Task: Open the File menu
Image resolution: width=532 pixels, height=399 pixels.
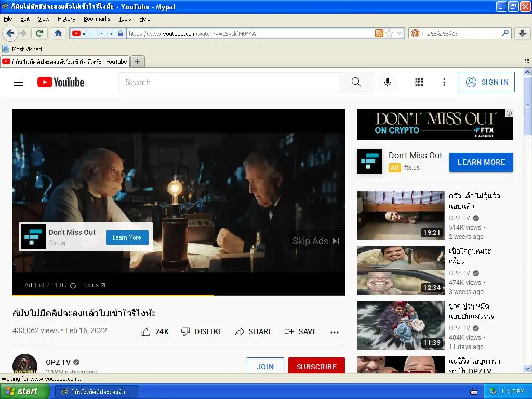Action: (8, 19)
